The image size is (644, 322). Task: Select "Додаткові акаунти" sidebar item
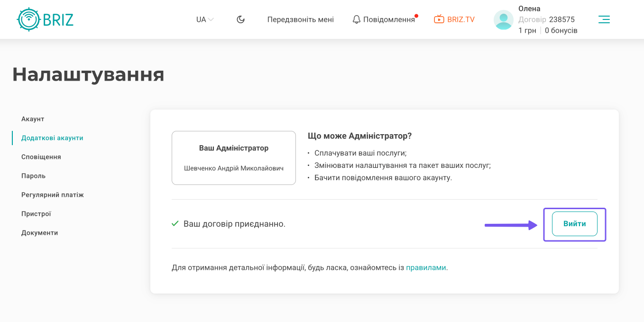click(52, 138)
